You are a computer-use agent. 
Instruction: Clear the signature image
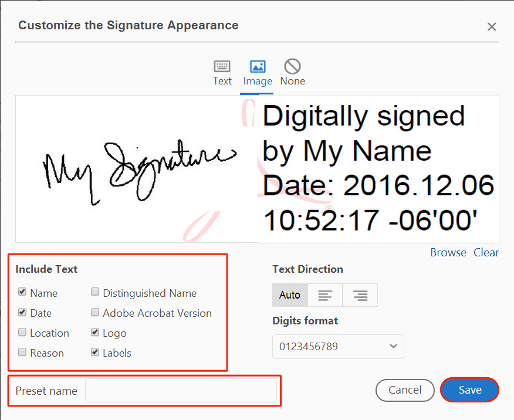click(x=486, y=252)
